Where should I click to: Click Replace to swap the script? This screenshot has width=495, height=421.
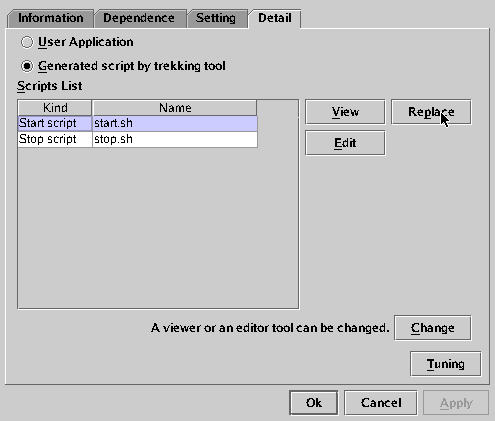(431, 112)
